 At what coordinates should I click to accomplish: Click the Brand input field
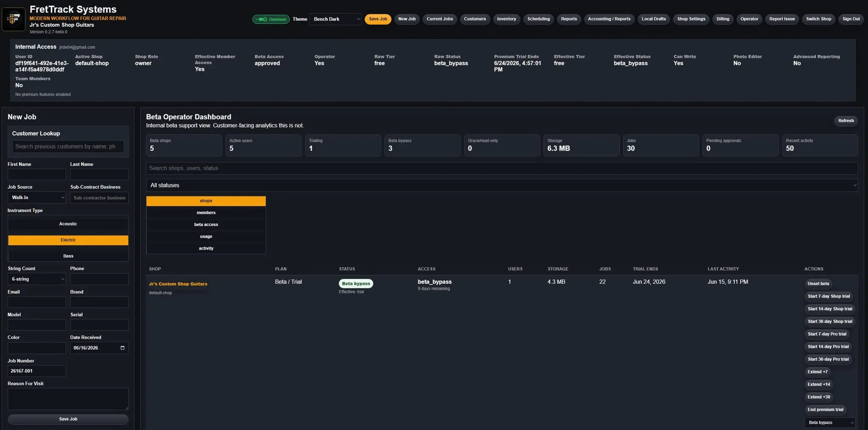(x=99, y=302)
